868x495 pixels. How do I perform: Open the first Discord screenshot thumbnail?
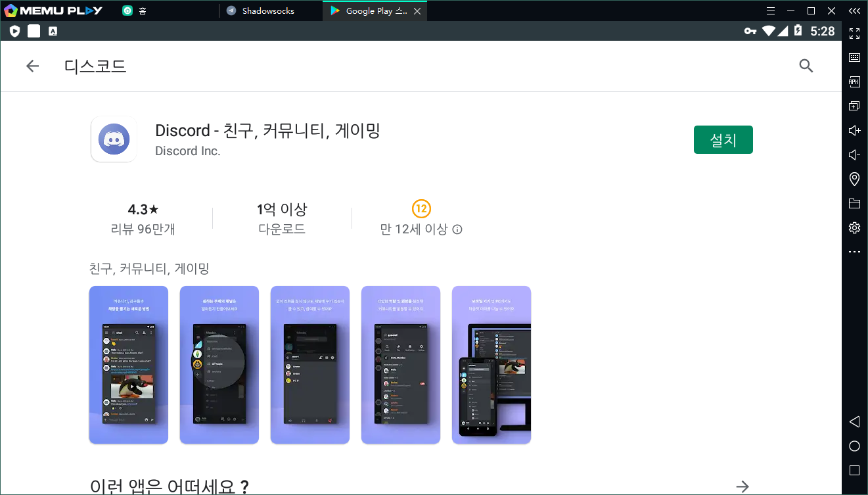coord(129,365)
